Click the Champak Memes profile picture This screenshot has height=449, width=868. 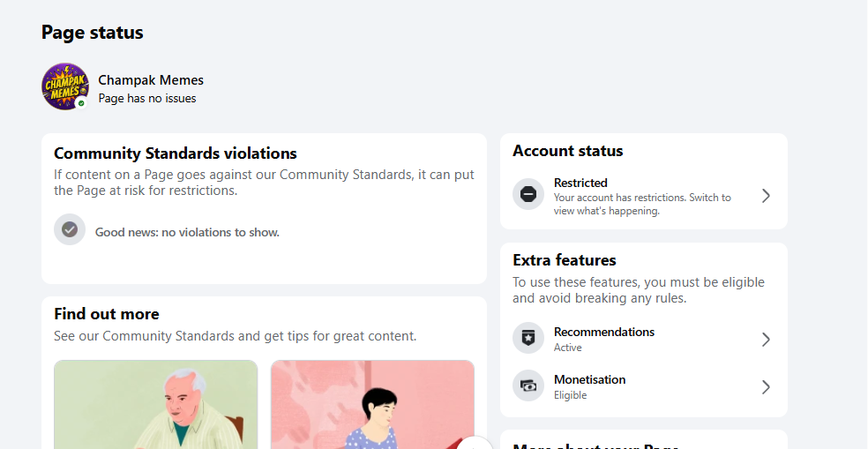coord(65,86)
